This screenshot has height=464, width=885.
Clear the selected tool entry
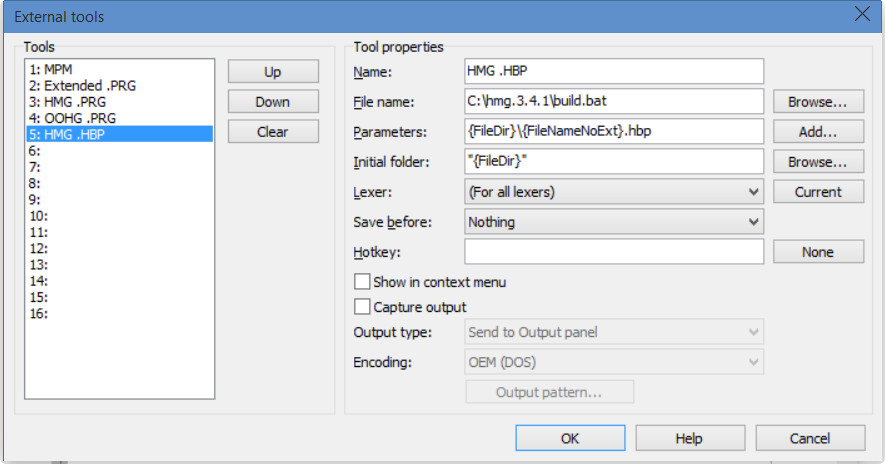click(x=273, y=132)
